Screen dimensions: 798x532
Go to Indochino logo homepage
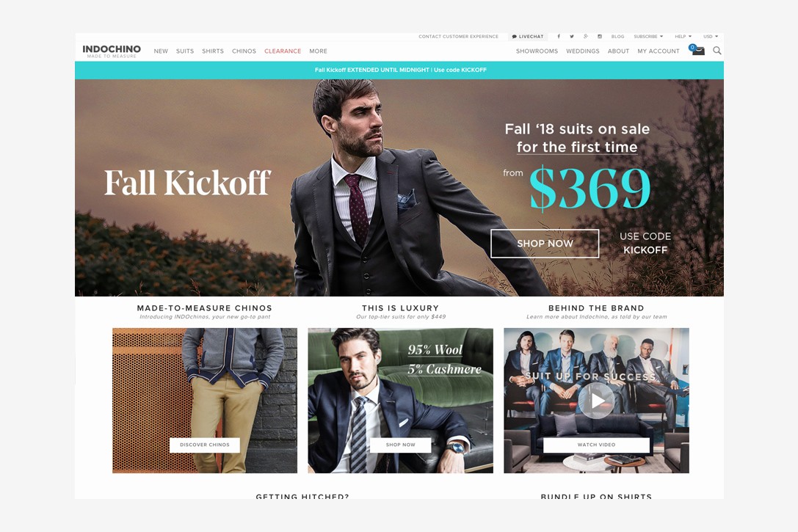(x=112, y=51)
